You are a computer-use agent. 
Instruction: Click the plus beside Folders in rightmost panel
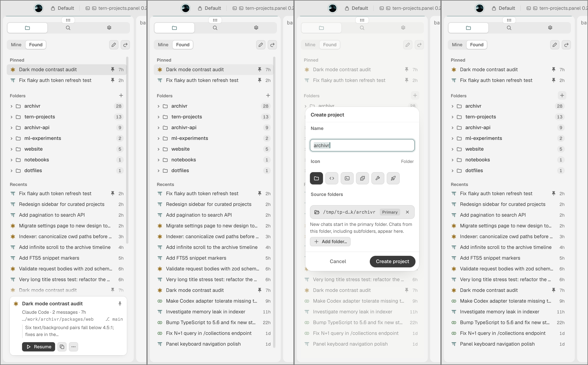pos(562,95)
